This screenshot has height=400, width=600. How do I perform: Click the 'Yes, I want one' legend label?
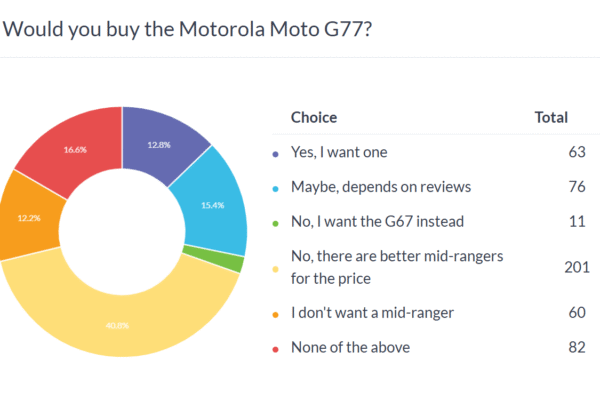point(338,152)
